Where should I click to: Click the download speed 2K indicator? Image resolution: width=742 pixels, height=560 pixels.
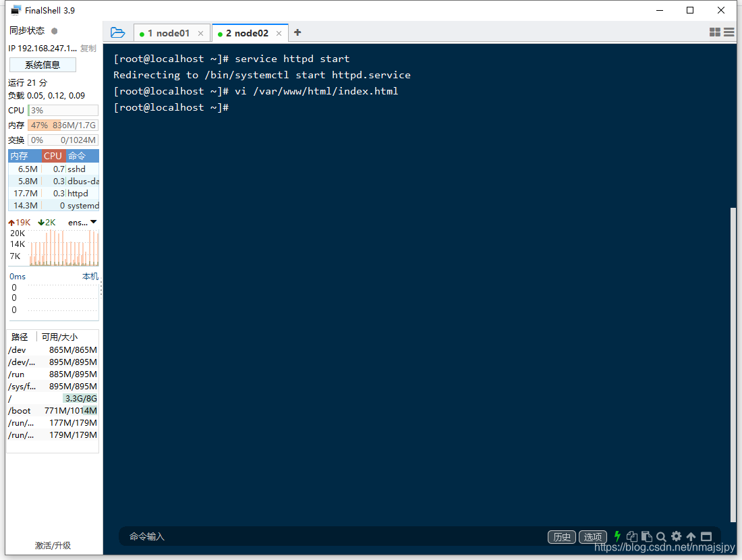(47, 223)
